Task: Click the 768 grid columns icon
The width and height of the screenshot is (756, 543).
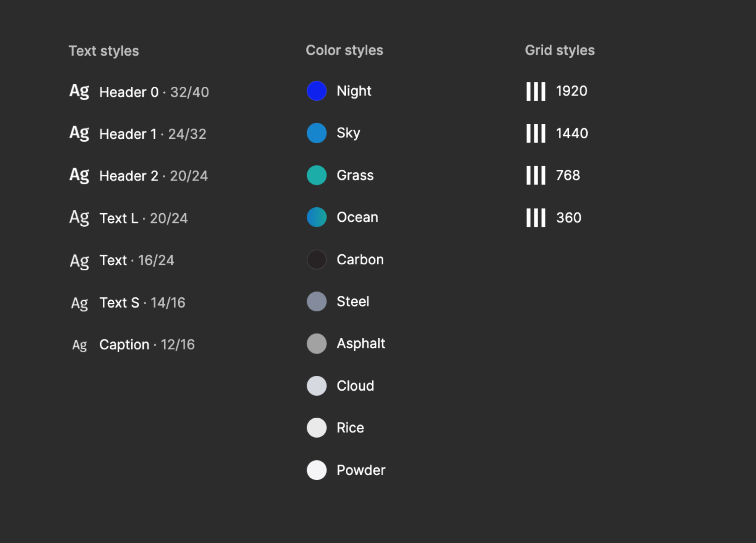Action: 536,175
